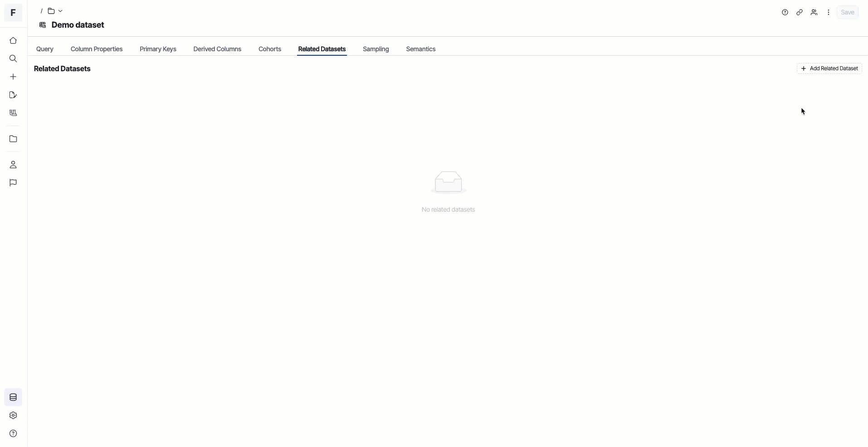This screenshot has height=447, width=868.
Task: Open the folder icon in sidebar
Action: click(x=13, y=139)
